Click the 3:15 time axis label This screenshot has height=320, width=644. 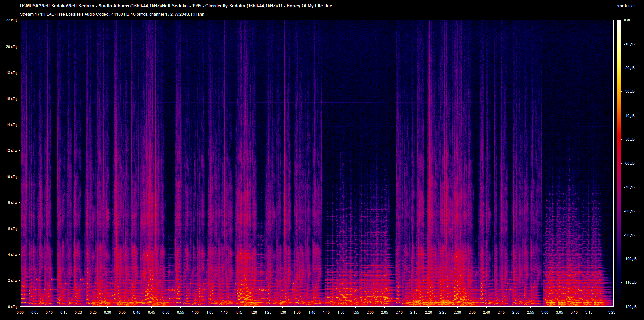pos(589,312)
